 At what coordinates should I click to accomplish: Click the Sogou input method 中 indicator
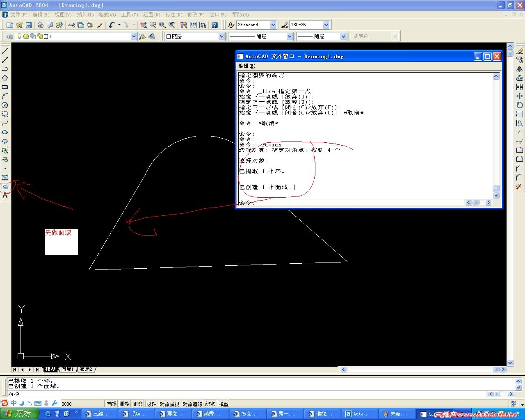pos(14,403)
